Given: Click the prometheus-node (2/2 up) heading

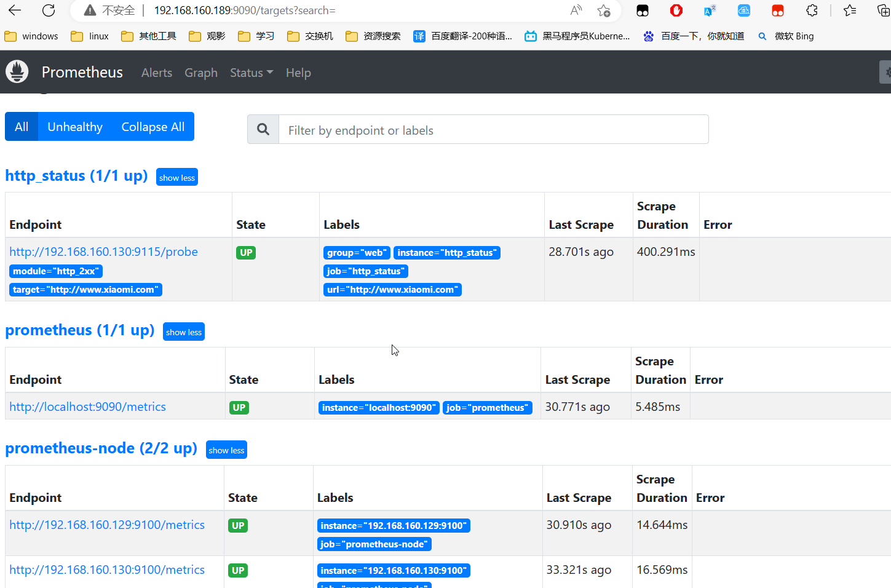Looking at the screenshot, I should click(101, 448).
